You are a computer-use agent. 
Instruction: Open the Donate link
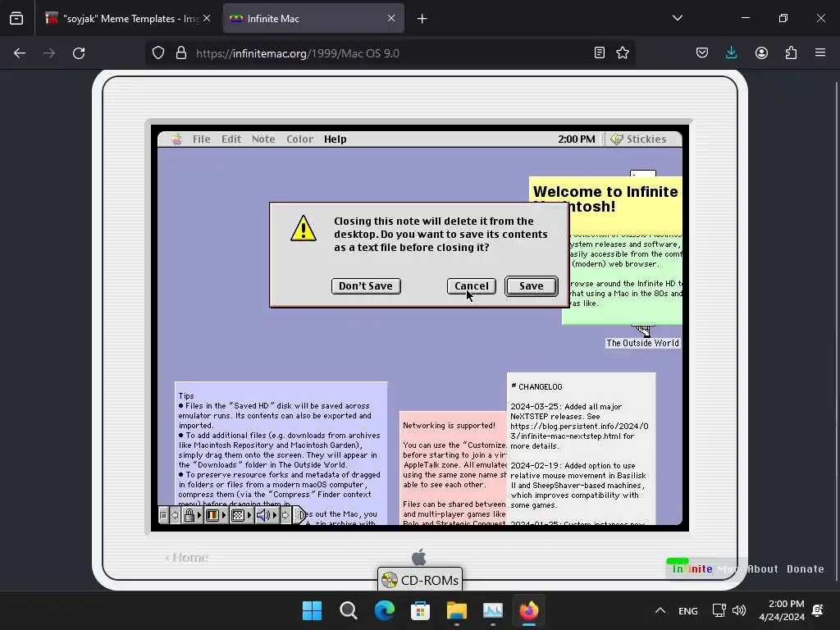tap(806, 569)
